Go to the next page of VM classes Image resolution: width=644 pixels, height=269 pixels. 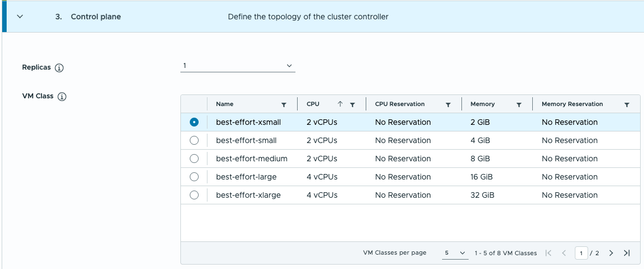pyautogui.click(x=611, y=253)
